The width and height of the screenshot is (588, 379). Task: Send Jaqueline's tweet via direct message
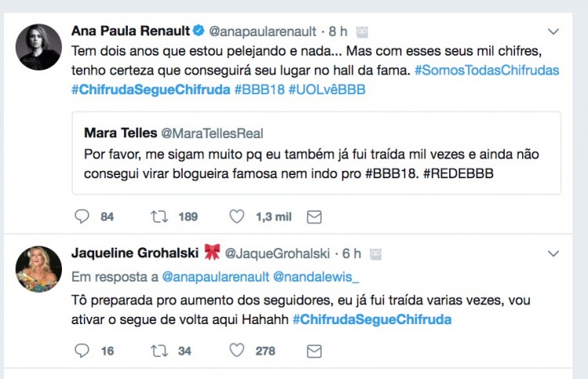tap(314, 351)
